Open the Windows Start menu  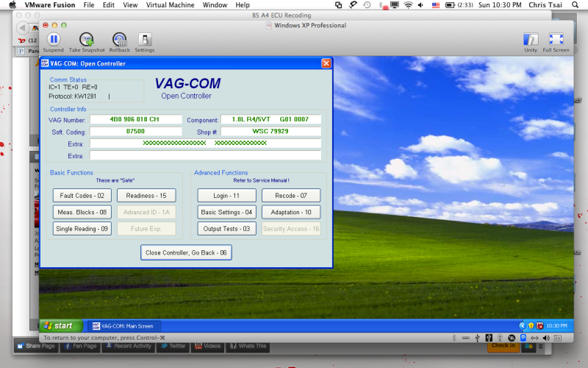coord(61,325)
